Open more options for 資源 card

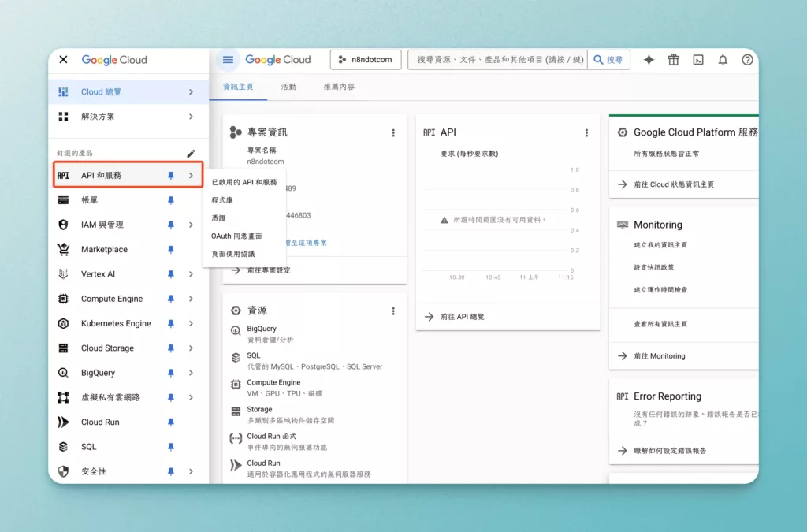[x=393, y=311]
